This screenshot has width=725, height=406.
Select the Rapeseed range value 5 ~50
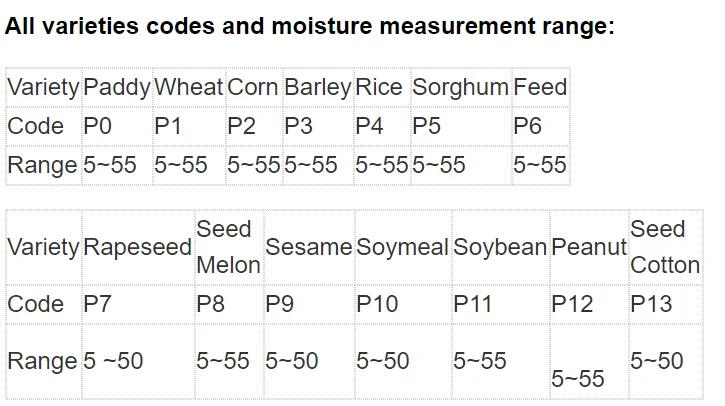click(113, 361)
